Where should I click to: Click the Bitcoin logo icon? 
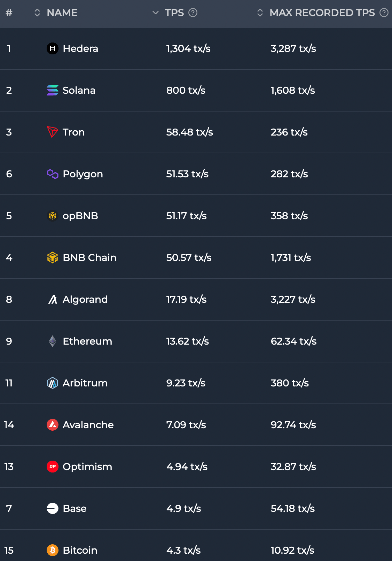53,550
